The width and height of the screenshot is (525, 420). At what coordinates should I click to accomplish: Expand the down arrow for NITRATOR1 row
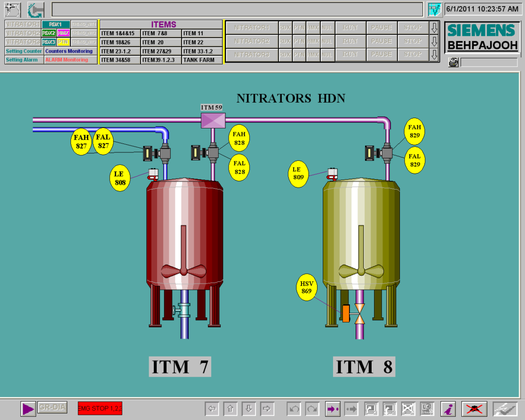click(434, 28)
